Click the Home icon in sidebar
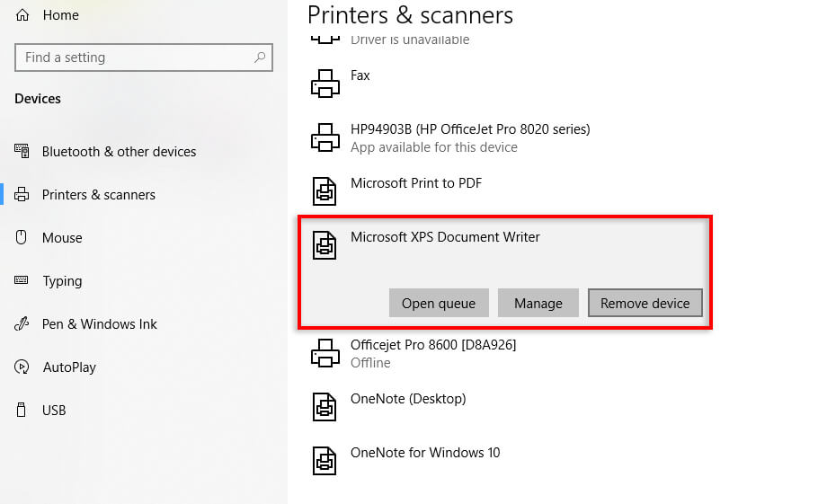Image resolution: width=827 pixels, height=504 pixels. (22, 15)
